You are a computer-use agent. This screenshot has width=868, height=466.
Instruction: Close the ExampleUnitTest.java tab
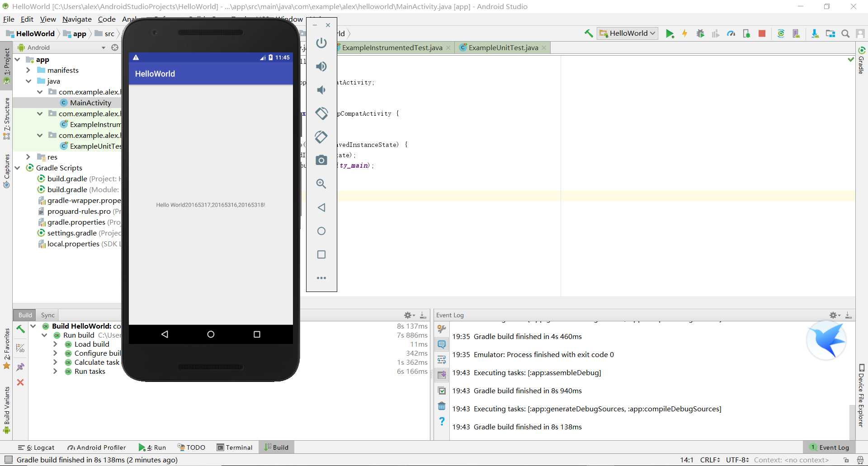coord(544,47)
